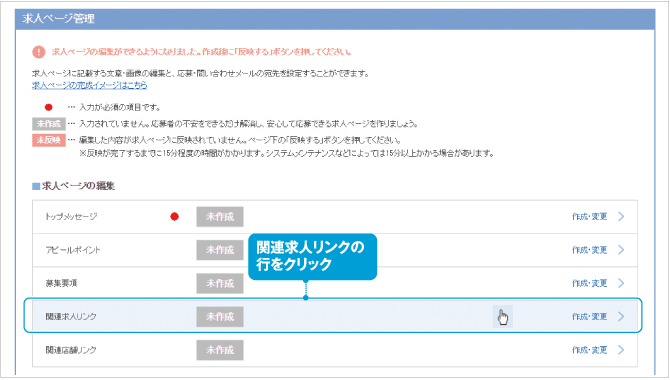This screenshot has width=670, height=380.
Task: Click 作成・変更 link in アピールポイント row
Action: [x=589, y=250]
